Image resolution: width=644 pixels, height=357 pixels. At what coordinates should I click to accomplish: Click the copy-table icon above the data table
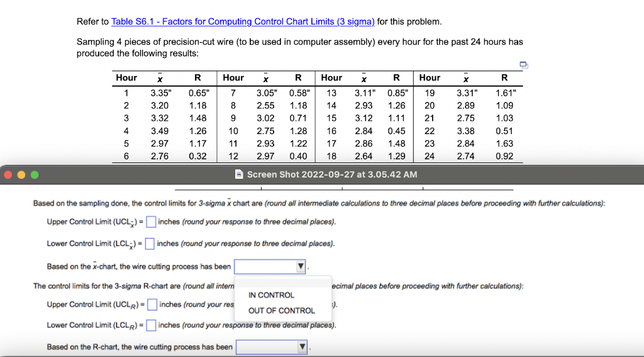point(524,65)
